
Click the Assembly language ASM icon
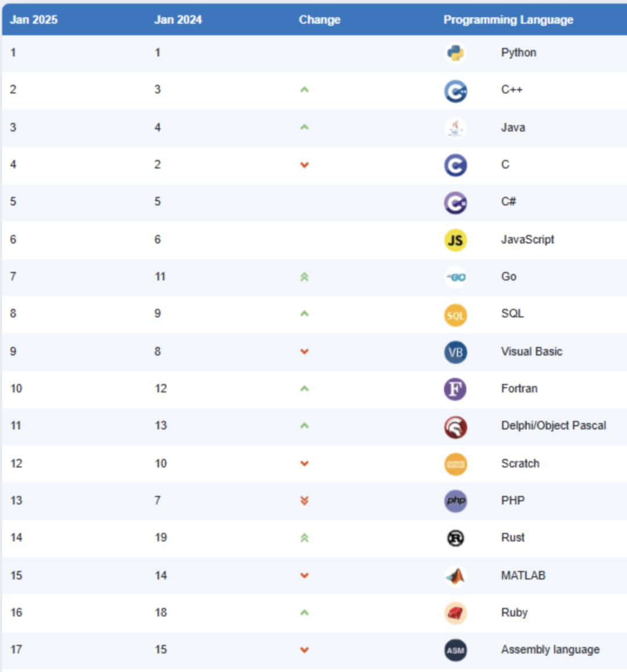pyautogui.click(x=456, y=651)
